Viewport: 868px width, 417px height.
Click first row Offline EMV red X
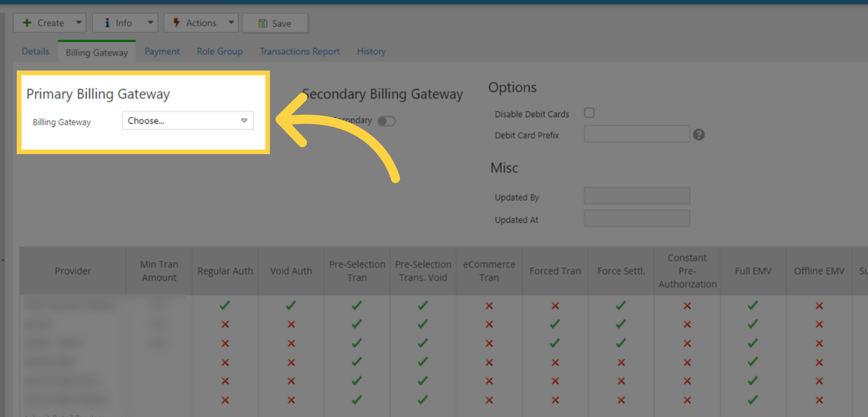click(819, 306)
